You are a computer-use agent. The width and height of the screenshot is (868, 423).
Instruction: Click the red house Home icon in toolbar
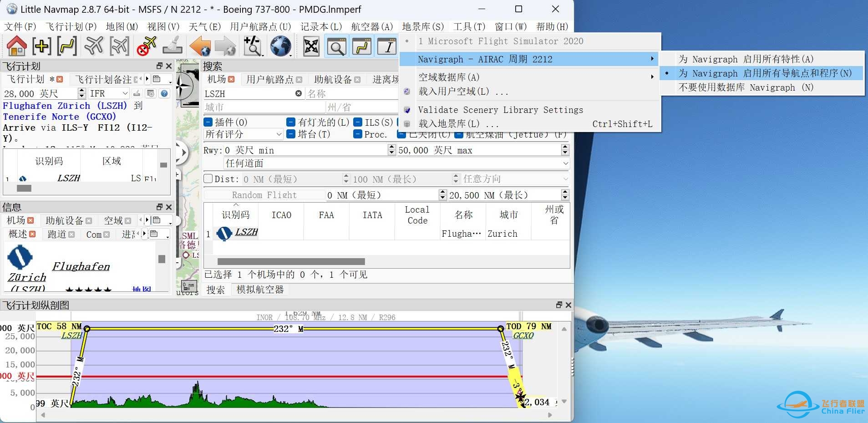(x=16, y=46)
